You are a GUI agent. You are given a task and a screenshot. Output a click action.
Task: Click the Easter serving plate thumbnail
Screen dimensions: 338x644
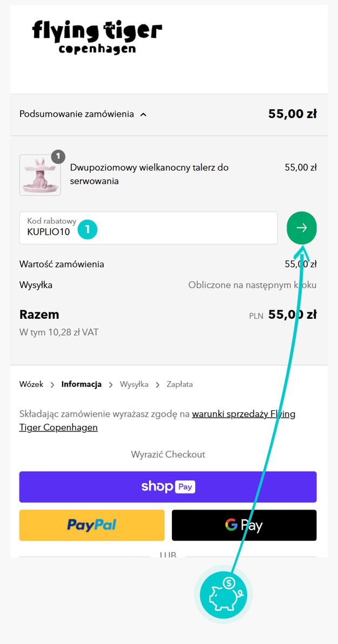coord(40,175)
